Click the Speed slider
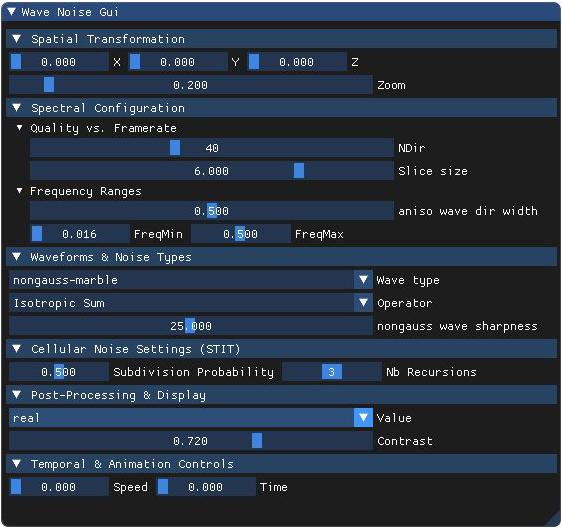 58,486
